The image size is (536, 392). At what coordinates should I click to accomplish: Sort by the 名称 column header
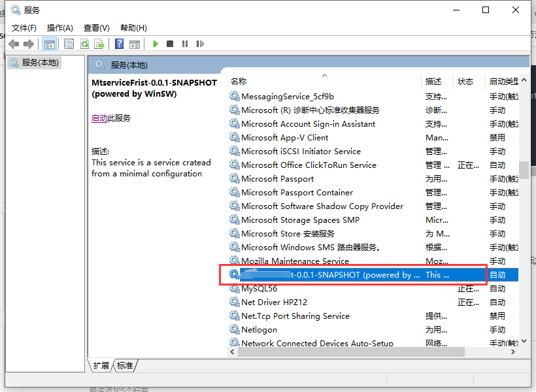pyautogui.click(x=239, y=81)
